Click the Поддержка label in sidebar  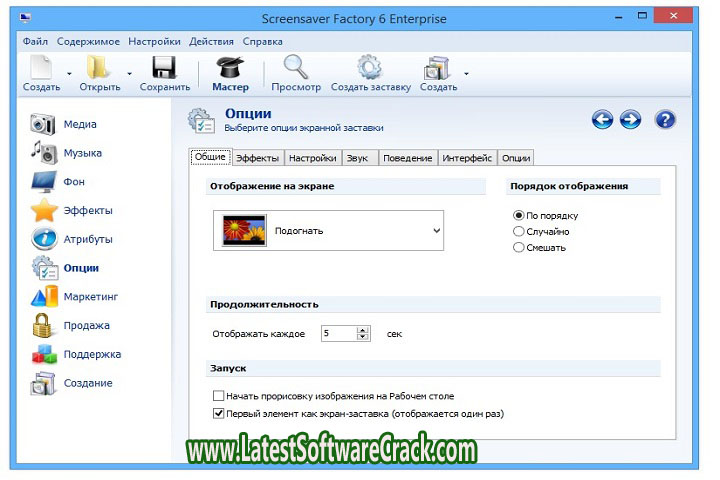(x=92, y=354)
